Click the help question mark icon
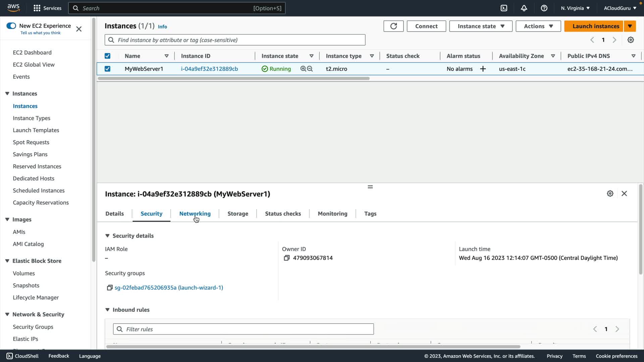Image resolution: width=644 pixels, height=362 pixels. (544, 8)
